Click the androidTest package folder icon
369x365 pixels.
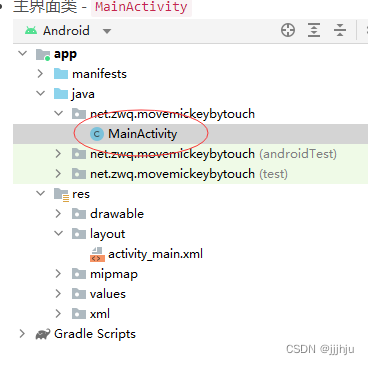79,154
